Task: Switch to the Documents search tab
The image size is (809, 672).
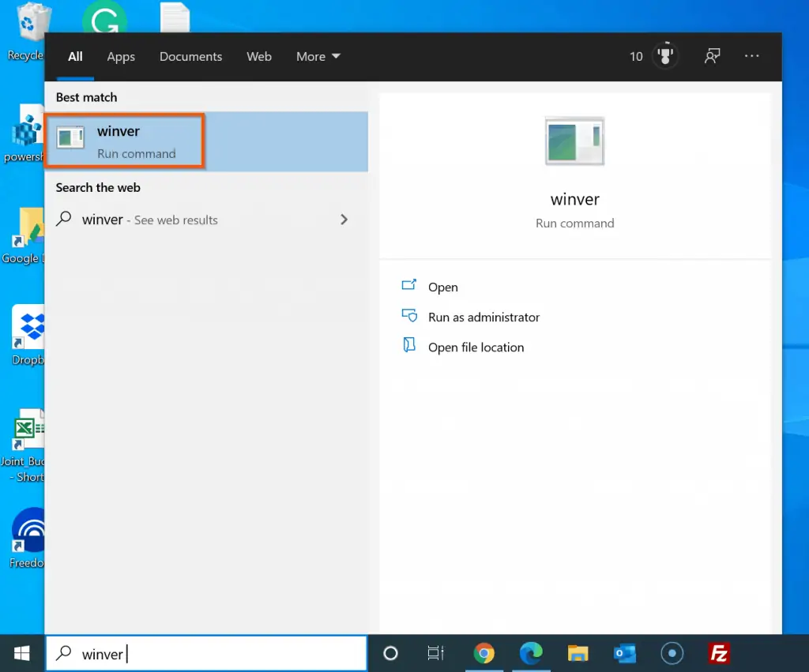Action: [191, 56]
